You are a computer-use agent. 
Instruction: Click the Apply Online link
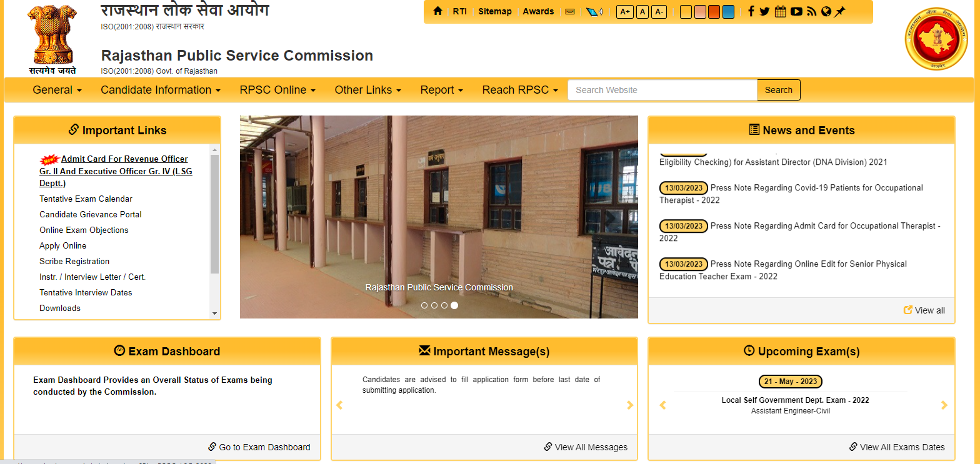pos(62,245)
